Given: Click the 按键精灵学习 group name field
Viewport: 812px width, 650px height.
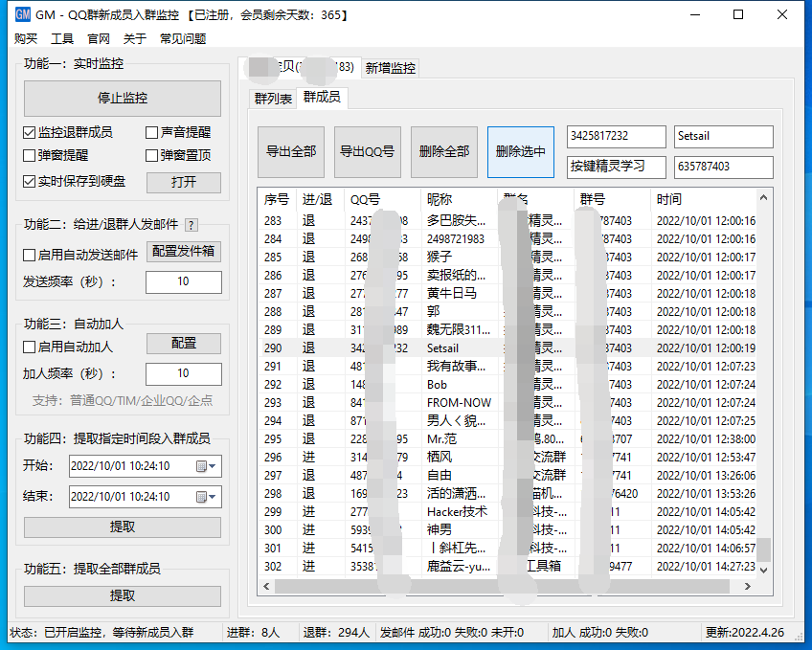Looking at the screenshot, I should [617, 168].
